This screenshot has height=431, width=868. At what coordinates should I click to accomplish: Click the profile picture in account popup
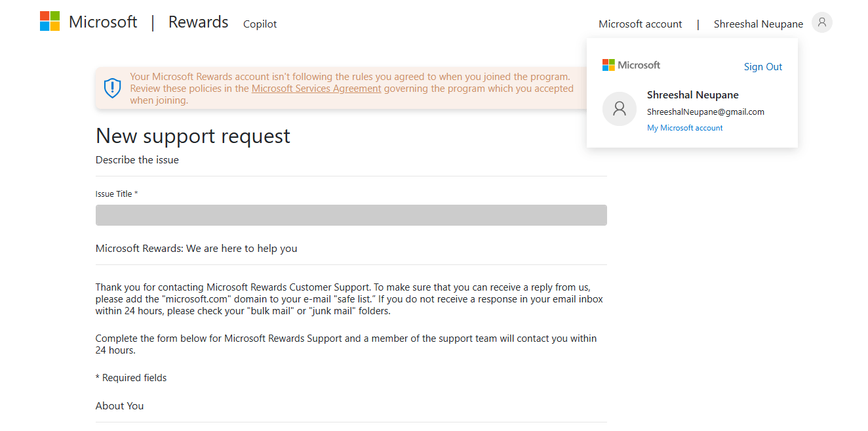620,109
